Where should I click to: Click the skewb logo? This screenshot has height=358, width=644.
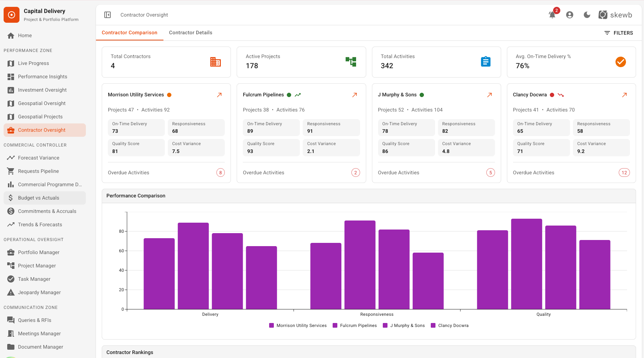point(615,15)
